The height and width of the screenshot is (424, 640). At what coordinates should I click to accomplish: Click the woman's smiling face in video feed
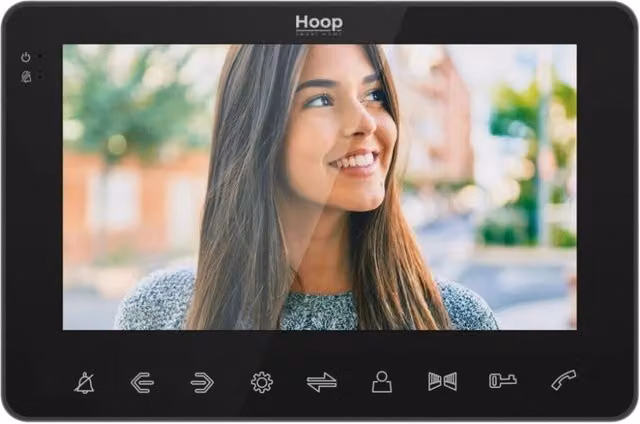click(x=343, y=135)
